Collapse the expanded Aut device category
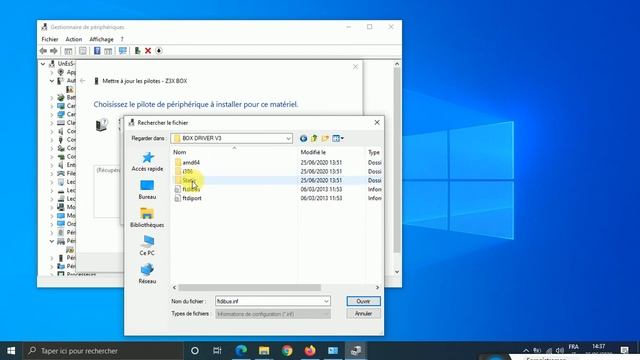Screen dimensions: 640x360 point(52,81)
